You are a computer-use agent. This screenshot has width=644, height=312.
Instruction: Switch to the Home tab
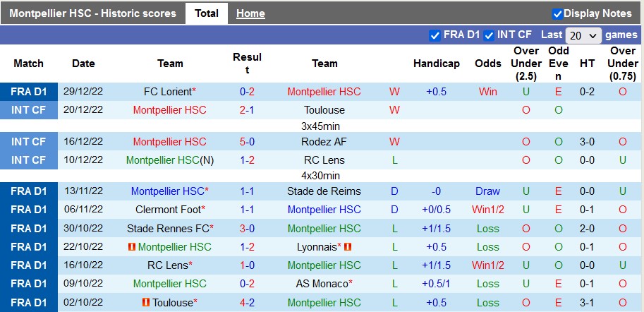(x=250, y=13)
